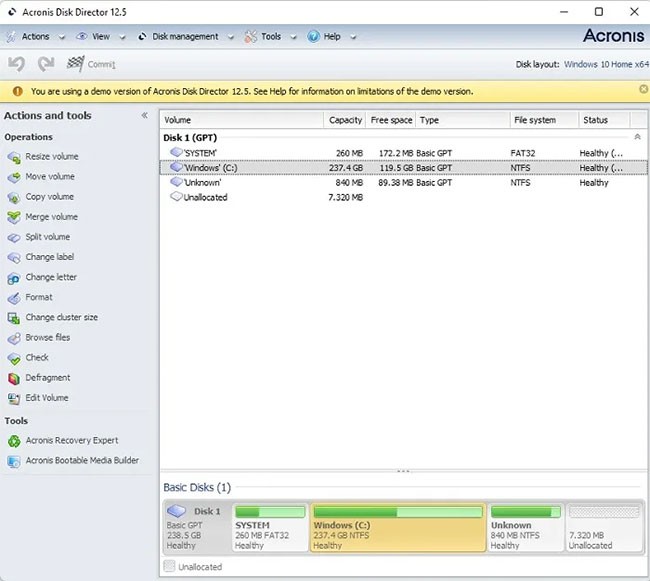Screen dimensions: 650x581
Task: Collapse the Disk 1 (GPT) group
Action: (x=637, y=137)
